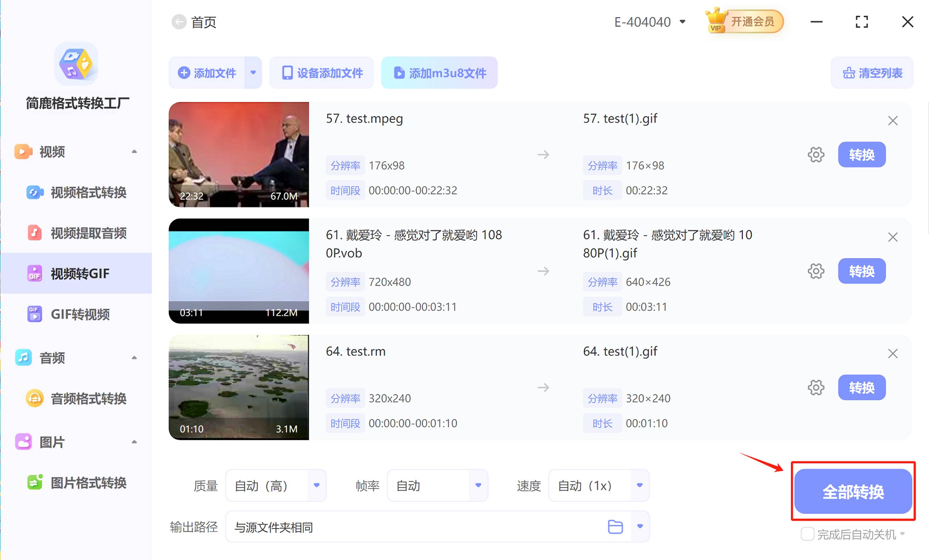Viewport: 929px width, 560px height.
Task: Open 图片格式转换 from the sidebar
Action: pyautogui.click(x=88, y=483)
